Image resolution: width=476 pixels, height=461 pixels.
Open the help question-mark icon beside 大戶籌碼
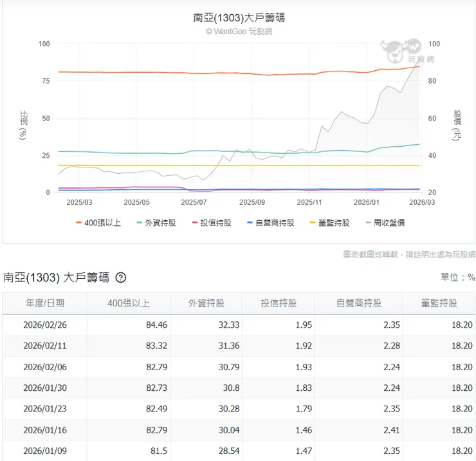pos(121,278)
